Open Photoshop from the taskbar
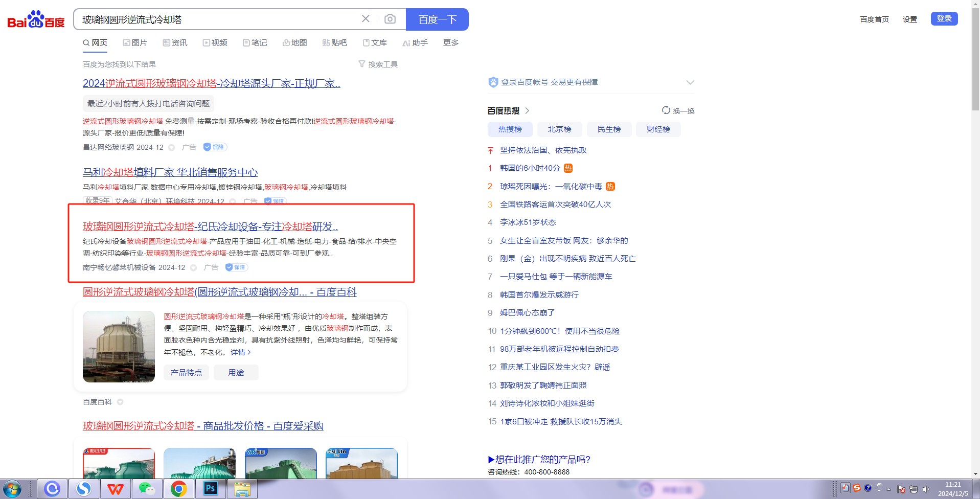Viewport: 980px width, 499px height. 210,489
